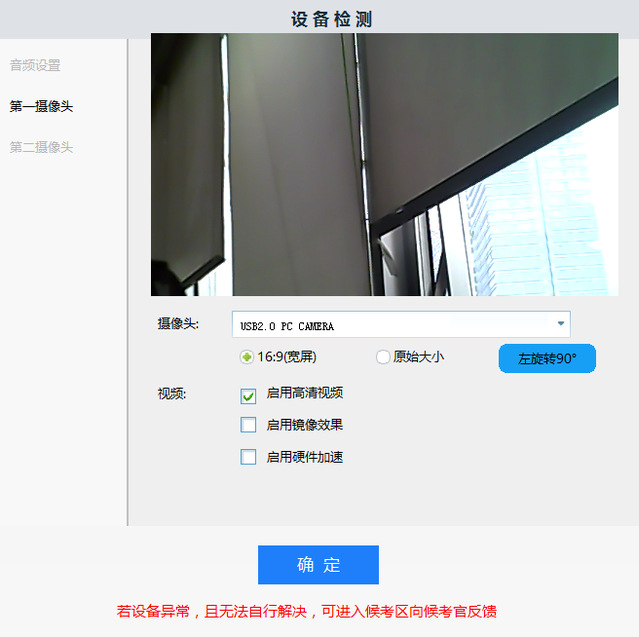Image resolution: width=639 pixels, height=637 pixels.
Task: Switch to the 第一摄像头 tab
Action: pos(41,106)
